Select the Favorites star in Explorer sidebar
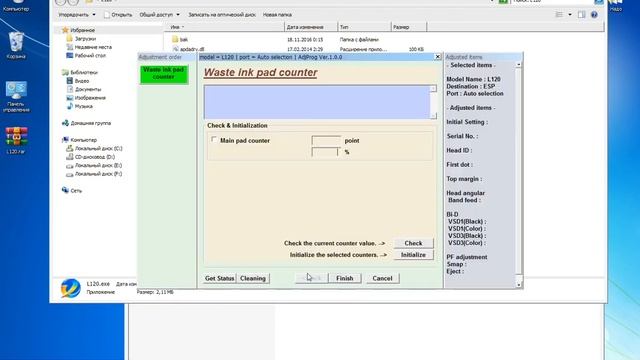The image size is (640, 360). coord(65,30)
